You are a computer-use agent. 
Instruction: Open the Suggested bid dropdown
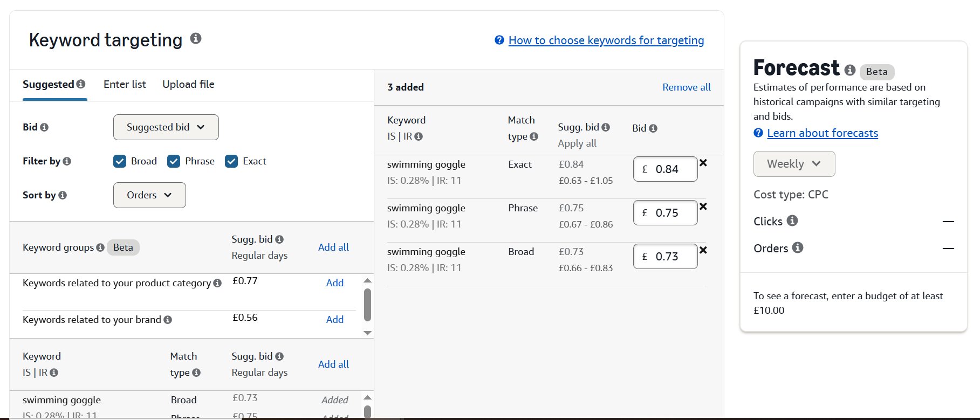(166, 127)
